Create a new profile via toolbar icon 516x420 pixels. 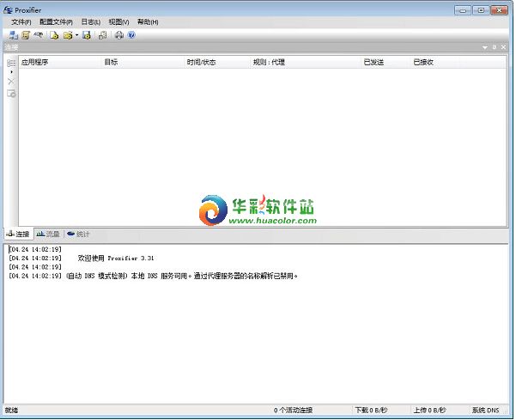coord(54,35)
